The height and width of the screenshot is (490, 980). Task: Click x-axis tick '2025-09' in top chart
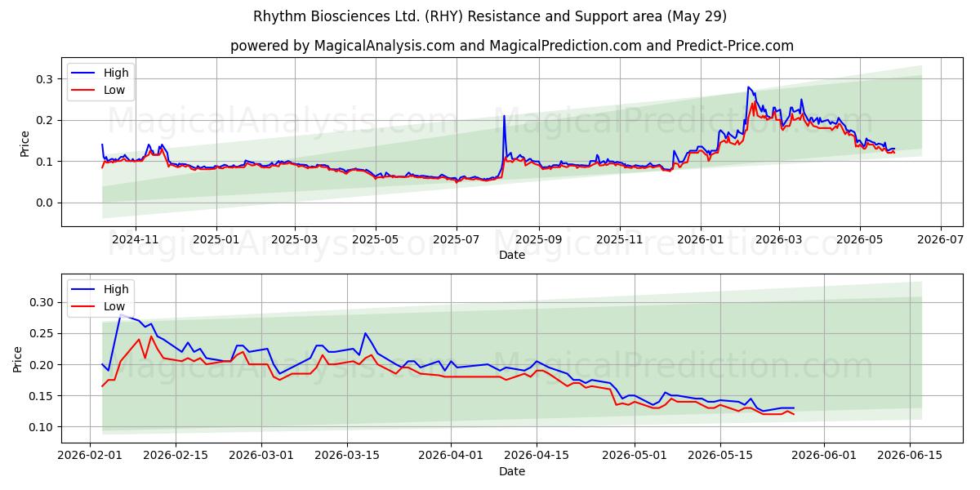coord(539,240)
